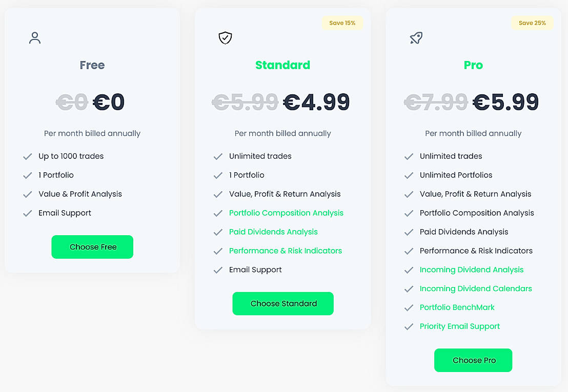Click the Save 15% badge

coord(342,23)
